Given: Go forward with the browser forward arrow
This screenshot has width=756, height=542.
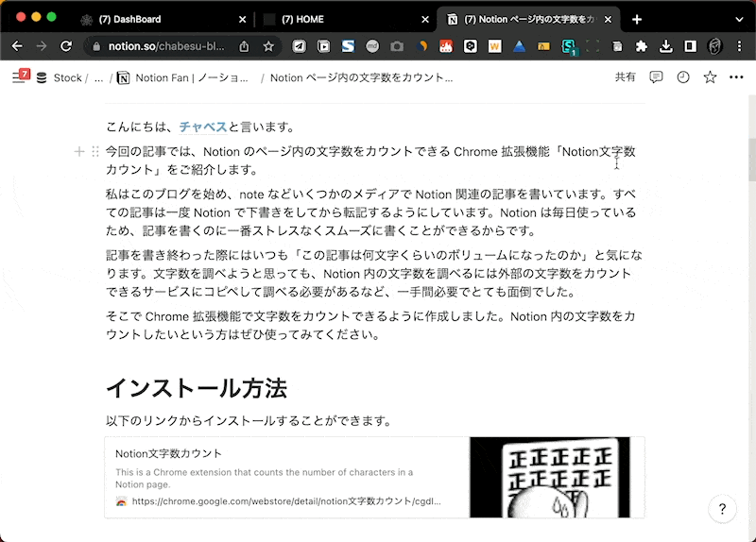Looking at the screenshot, I should pyautogui.click(x=42, y=46).
